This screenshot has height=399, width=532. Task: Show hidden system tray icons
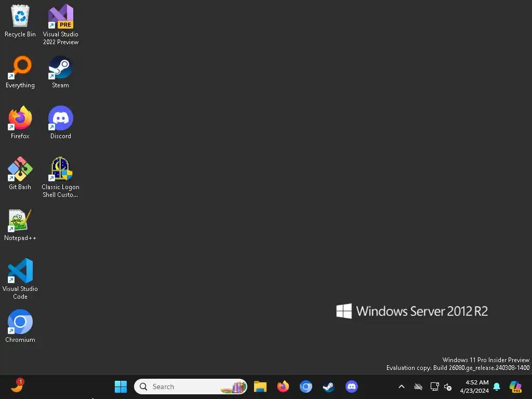pyautogui.click(x=402, y=387)
